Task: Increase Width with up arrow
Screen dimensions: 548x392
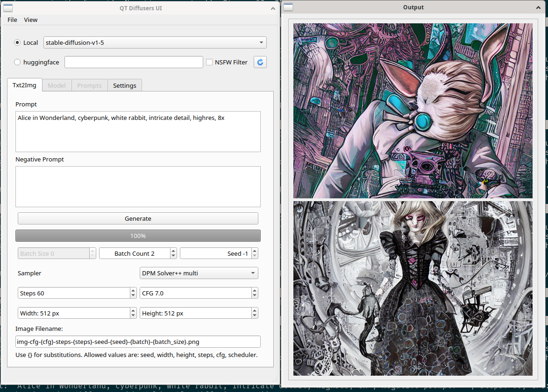Action: click(133, 311)
